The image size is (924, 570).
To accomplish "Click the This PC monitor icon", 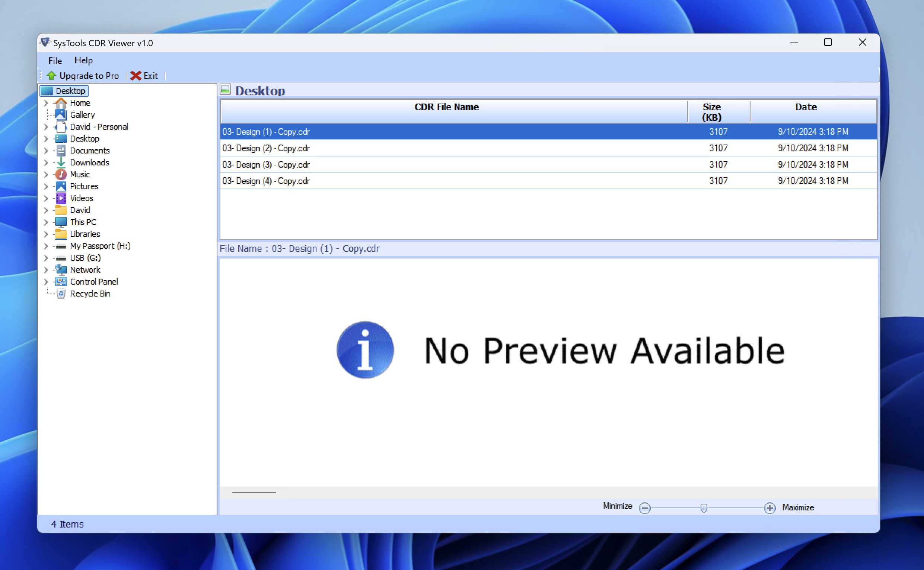I will tap(61, 222).
